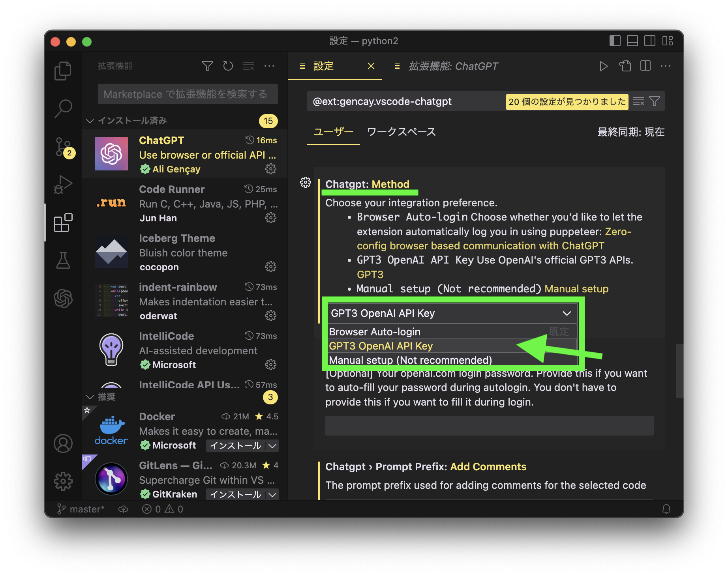Install the GitLens extension
Image resolution: width=728 pixels, height=576 pixels.
click(x=236, y=495)
